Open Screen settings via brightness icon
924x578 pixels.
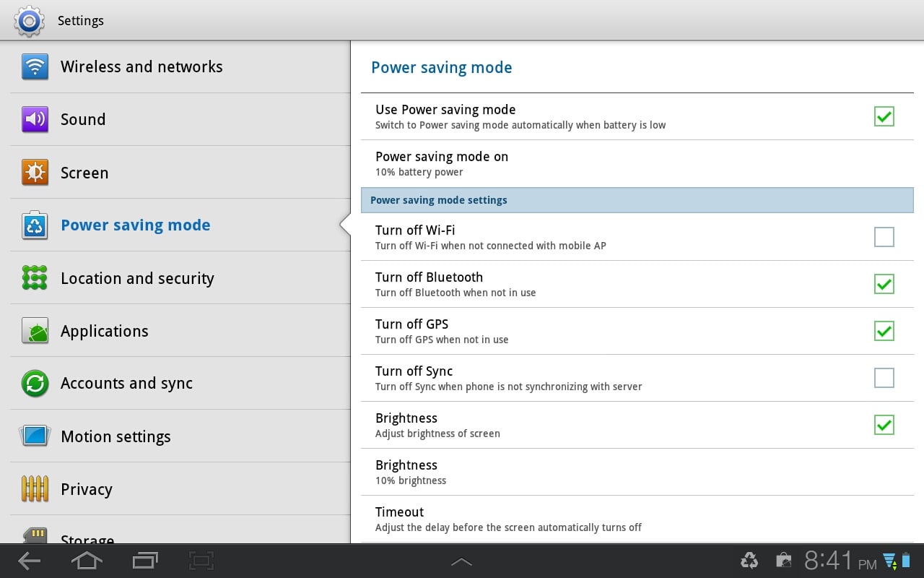tap(34, 173)
